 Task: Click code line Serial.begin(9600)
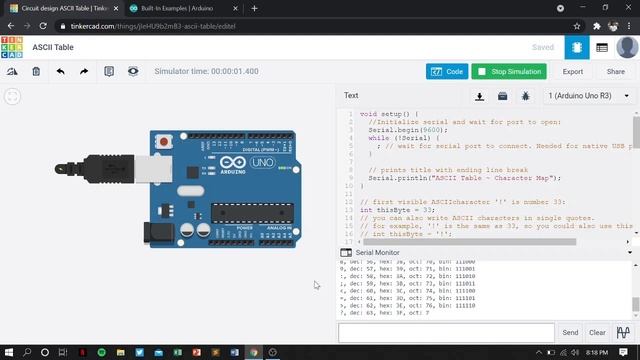point(408,130)
